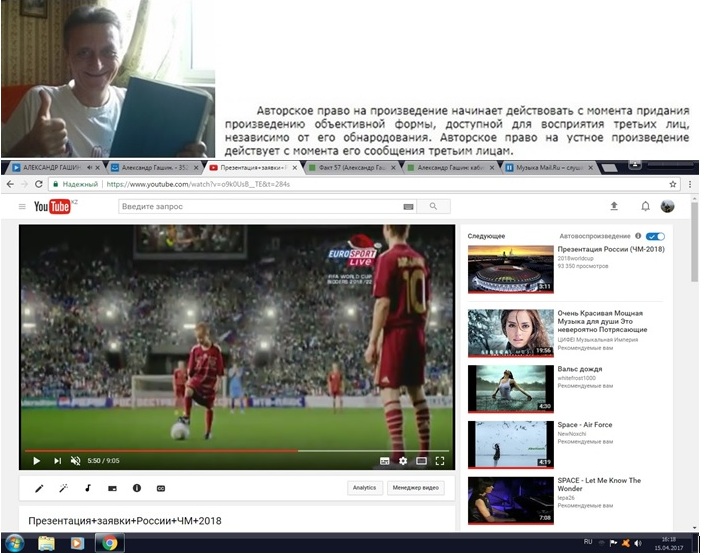704x555 pixels.
Task: Switch to Музыка Mail.Ru tab
Action: click(x=549, y=167)
